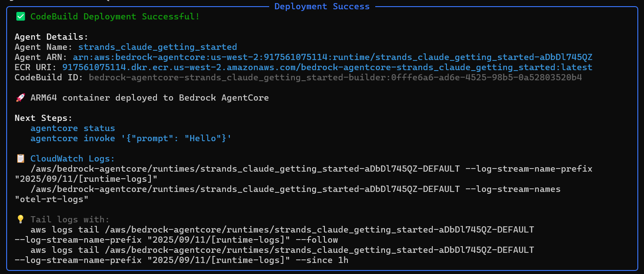Image resolution: width=644 pixels, height=274 pixels.
Task: Click the green checkmark emoji icon
Action: point(20,17)
